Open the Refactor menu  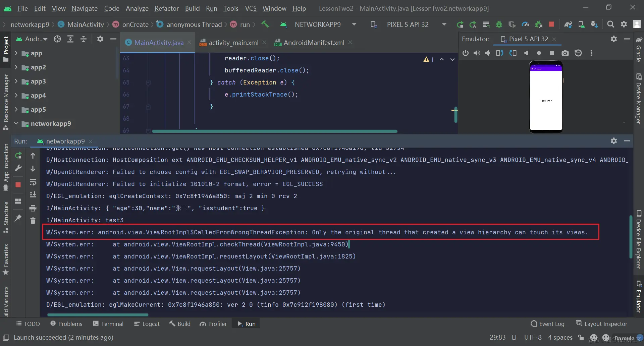166,8
